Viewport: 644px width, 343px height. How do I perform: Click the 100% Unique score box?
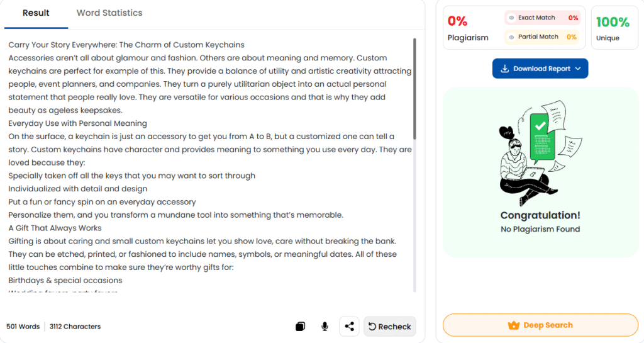click(x=613, y=28)
